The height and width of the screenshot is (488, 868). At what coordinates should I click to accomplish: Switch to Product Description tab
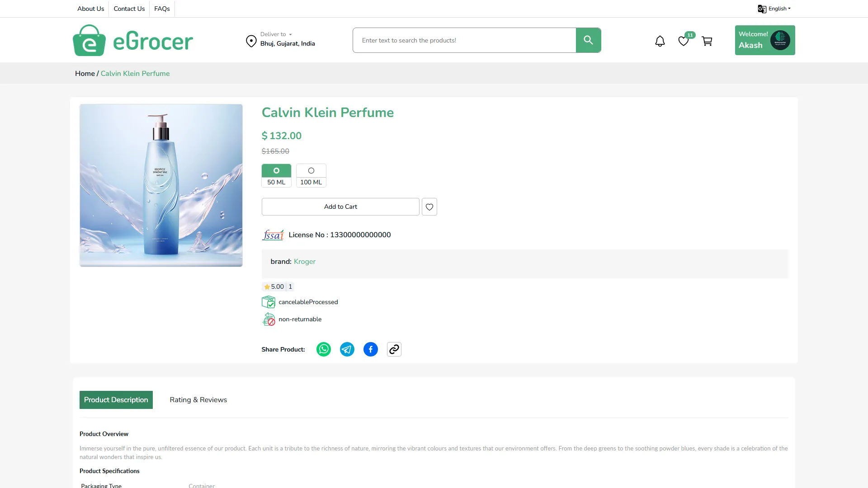[116, 400]
